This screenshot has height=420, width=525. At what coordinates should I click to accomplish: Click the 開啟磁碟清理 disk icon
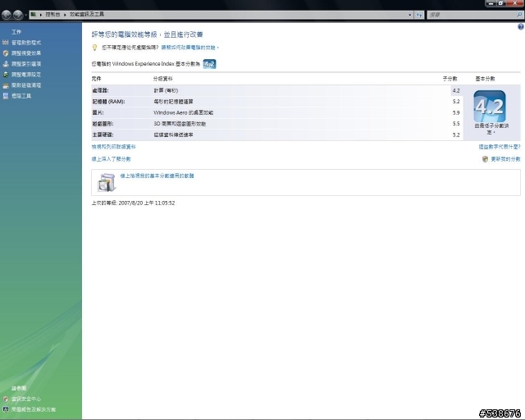pos(6,85)
